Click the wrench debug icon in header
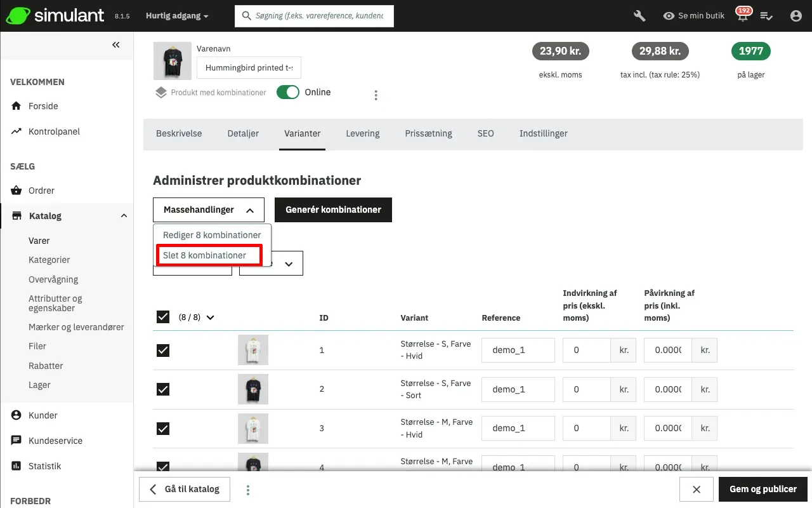 [x=639, y=16]
